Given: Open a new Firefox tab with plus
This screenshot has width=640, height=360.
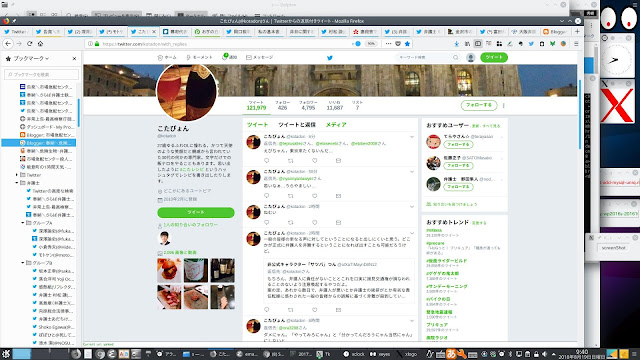Looking at the screenshot, I should click(x=577, y=31).
